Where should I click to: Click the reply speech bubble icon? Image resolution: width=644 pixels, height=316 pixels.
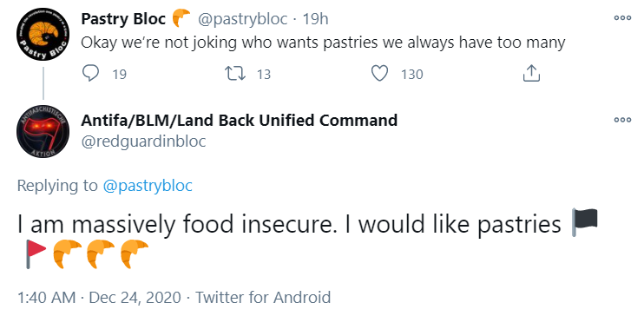coord(90,74)
